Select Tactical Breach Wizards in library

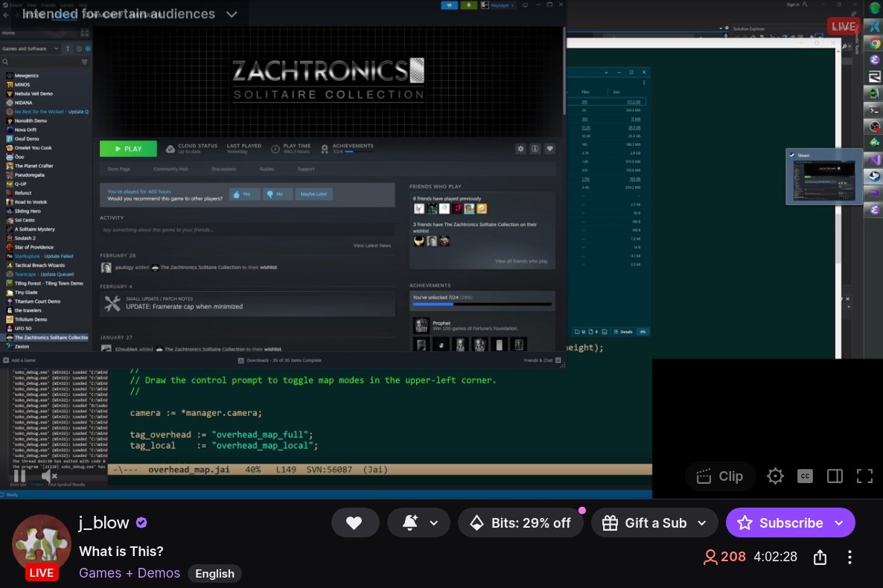point(39,265)
